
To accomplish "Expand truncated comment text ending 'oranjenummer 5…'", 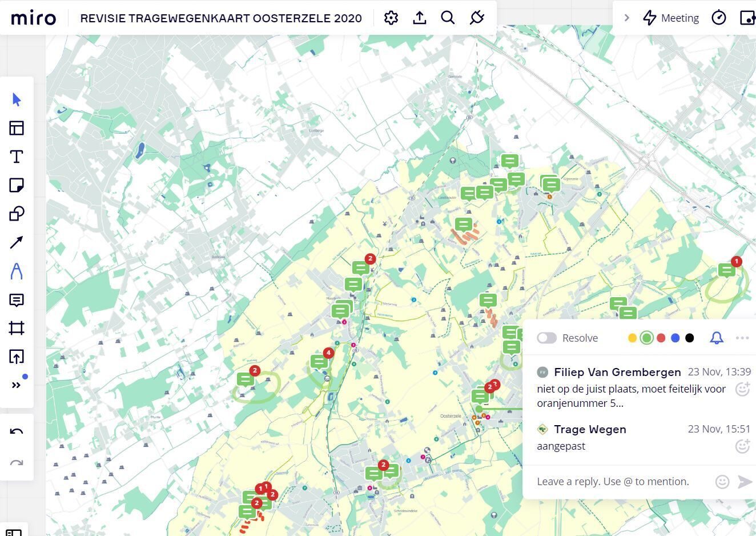I will [580, 403].
